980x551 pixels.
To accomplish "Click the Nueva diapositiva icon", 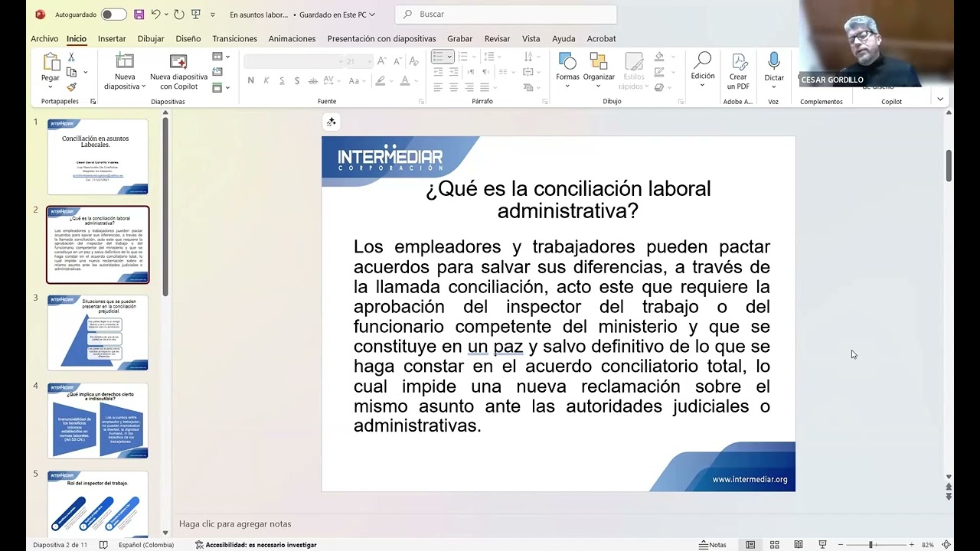I will (x=125, y=61).
